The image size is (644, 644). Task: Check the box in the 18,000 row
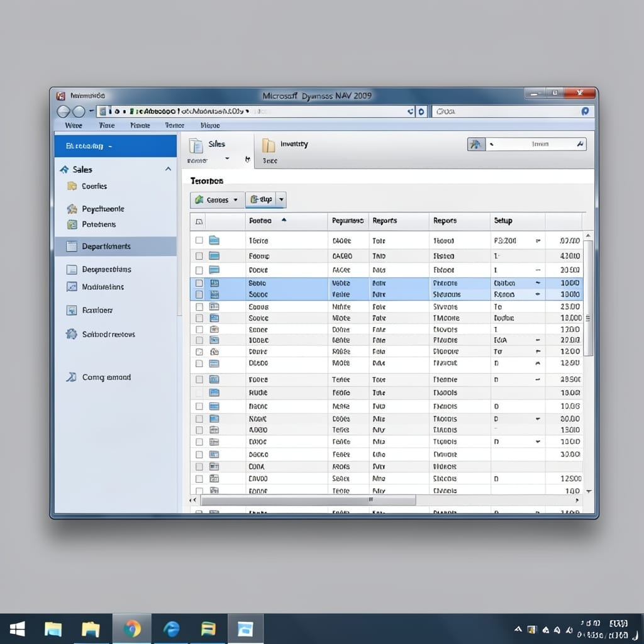point(199,318)
